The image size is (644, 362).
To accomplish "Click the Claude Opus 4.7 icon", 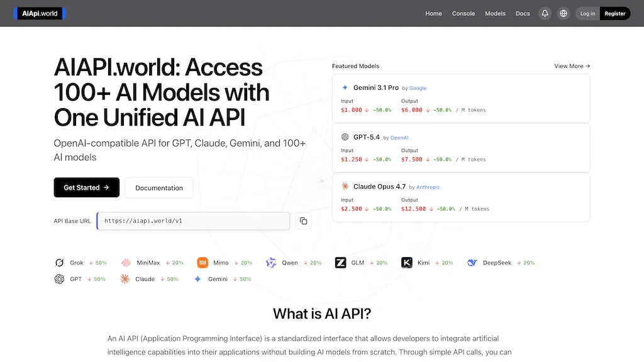I will 345,186.
